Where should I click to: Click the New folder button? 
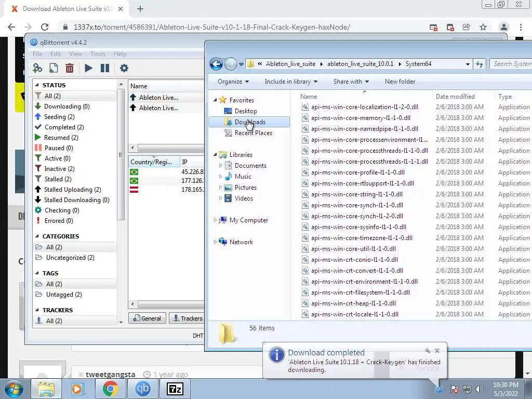pos(400,82)
